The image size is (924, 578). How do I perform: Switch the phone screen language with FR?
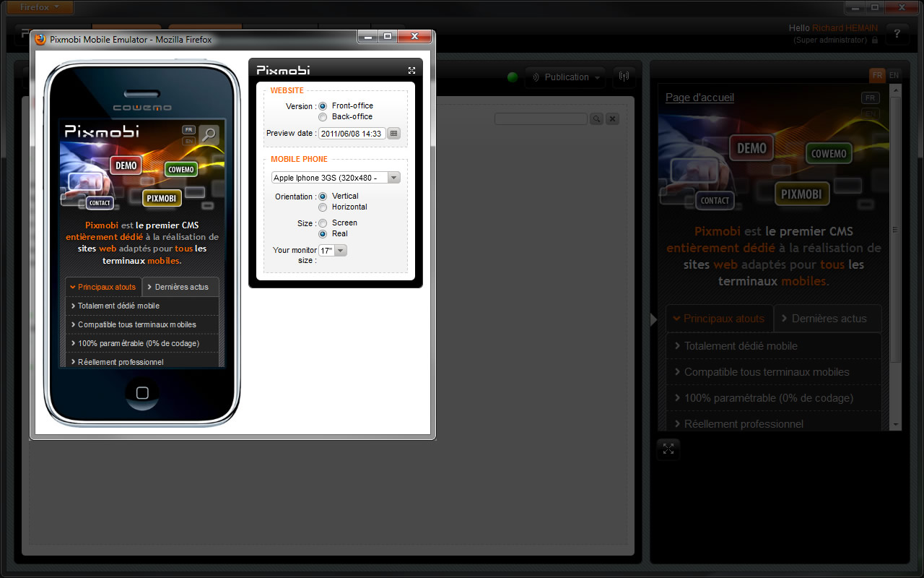(188, 130)
